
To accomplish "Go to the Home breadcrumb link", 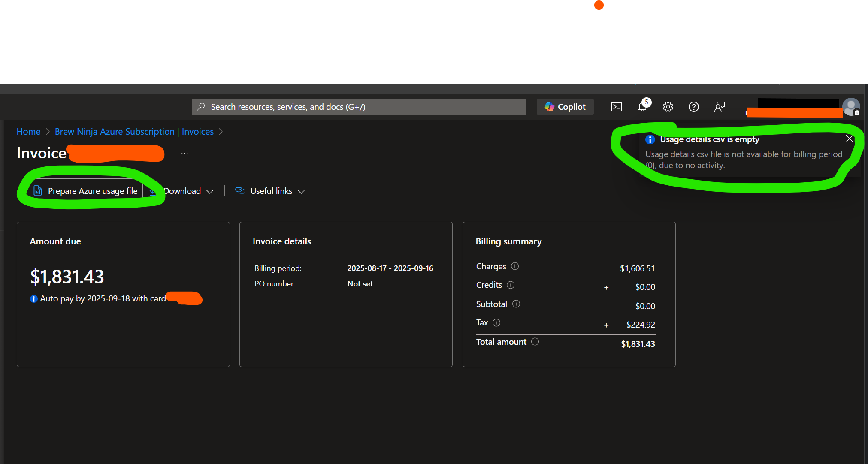I will [28, 132].
